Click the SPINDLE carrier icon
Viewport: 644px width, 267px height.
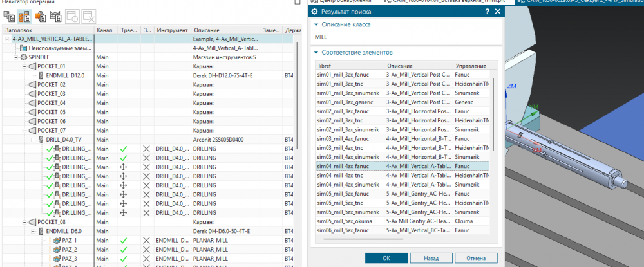click(x=24, y=57)
